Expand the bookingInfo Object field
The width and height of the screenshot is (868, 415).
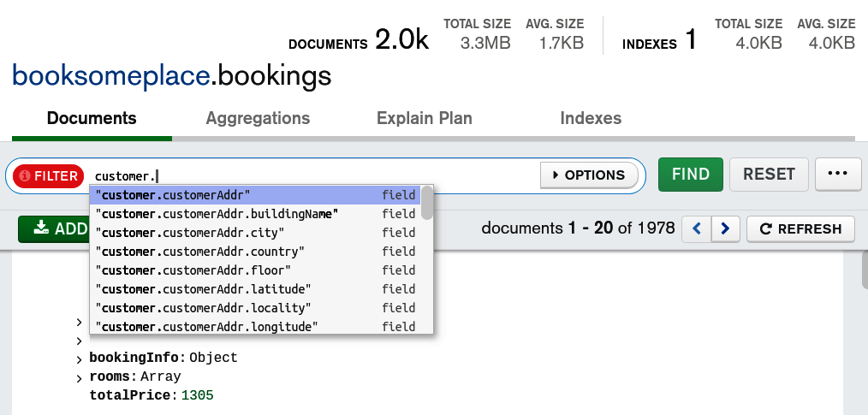(x=80, y=359)
